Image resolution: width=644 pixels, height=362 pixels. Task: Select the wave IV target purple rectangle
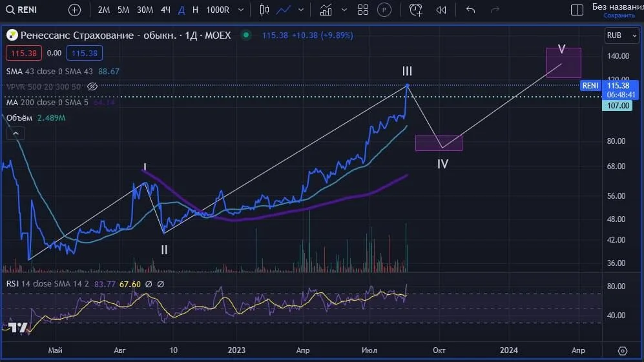pyautogui.click(x=439, y=143)
